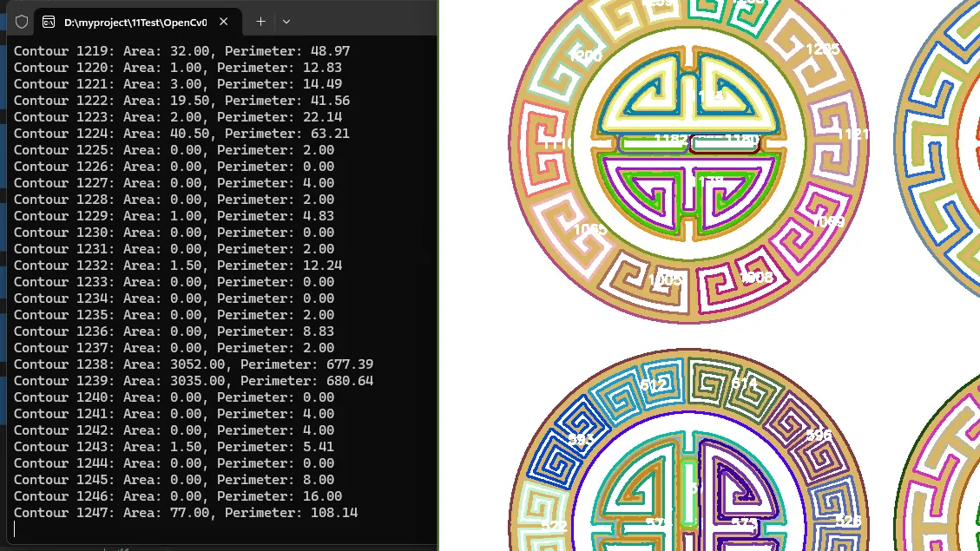Click the contour label 614 in bottom medallion
The width and height of the screenshot is (980, 551).
pos(744,384)
